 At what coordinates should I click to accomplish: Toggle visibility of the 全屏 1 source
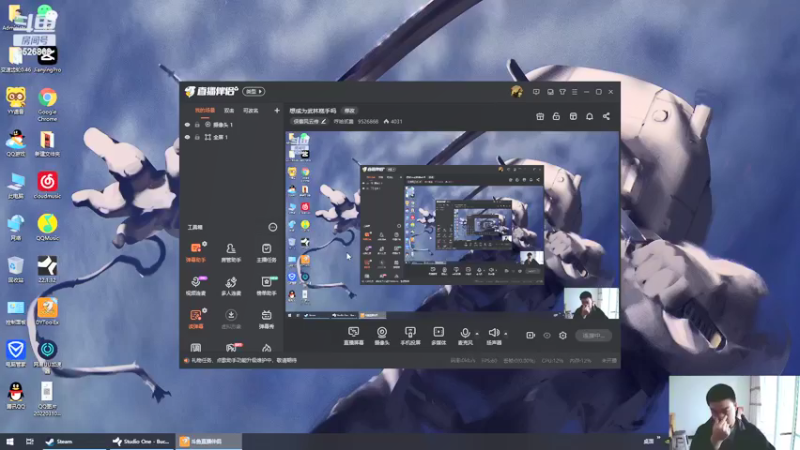187,137
